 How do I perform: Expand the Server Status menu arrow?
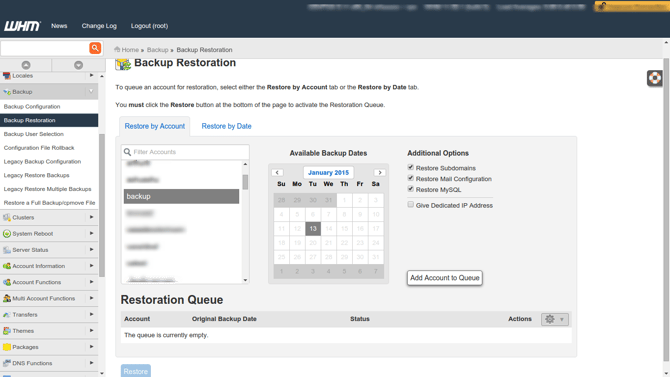point(91,250)
